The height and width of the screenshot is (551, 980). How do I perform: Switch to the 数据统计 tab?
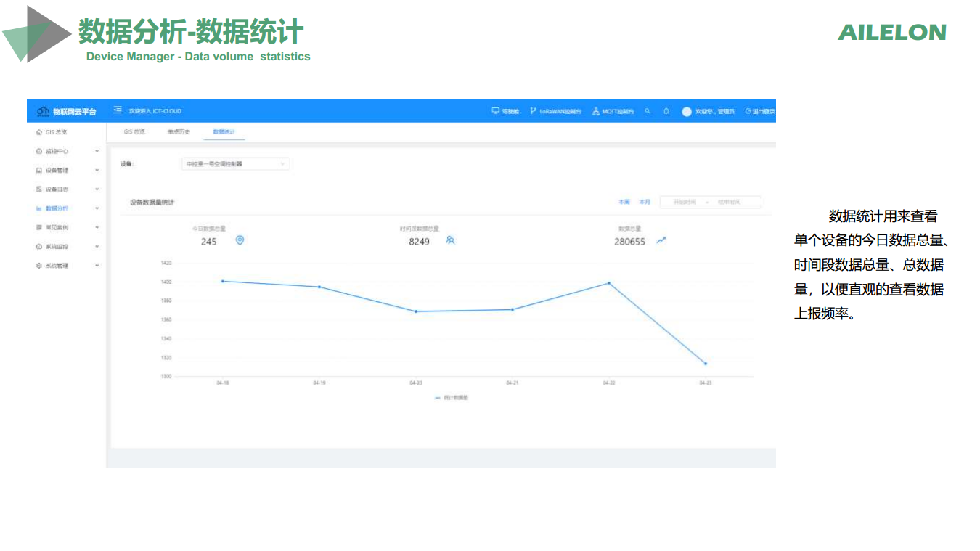click(x=224, y=131)
